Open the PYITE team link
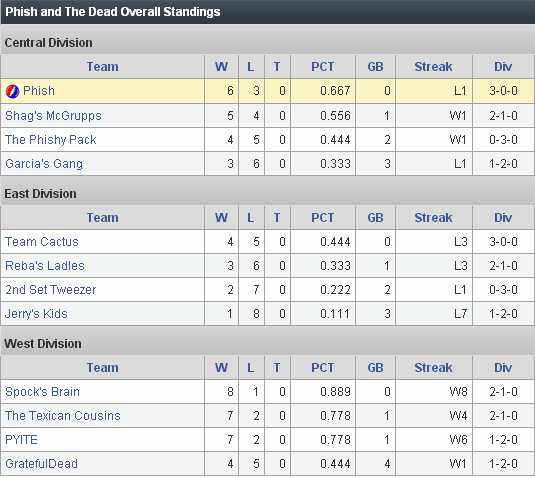This screenshot has width=535, height=478. 21,439
